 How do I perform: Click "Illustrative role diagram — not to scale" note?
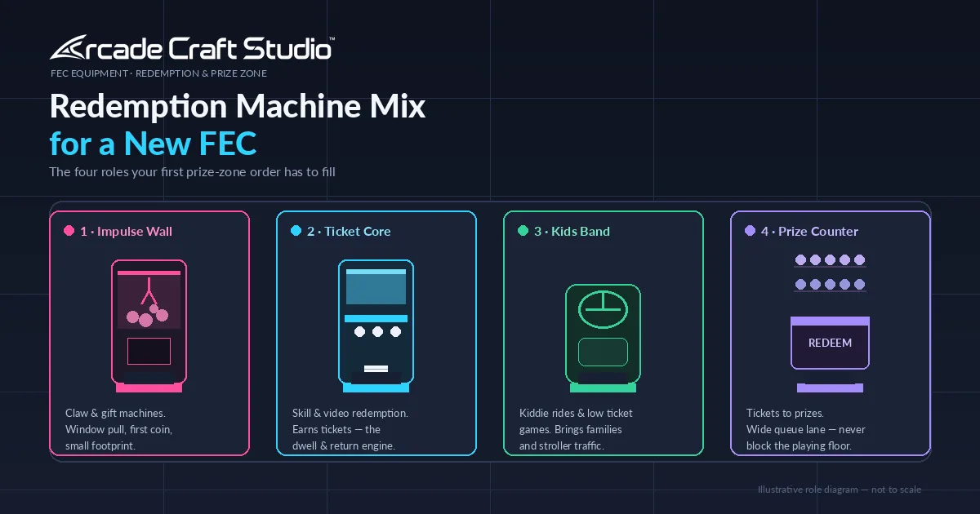pyautogui.click(x=840, y=490)
